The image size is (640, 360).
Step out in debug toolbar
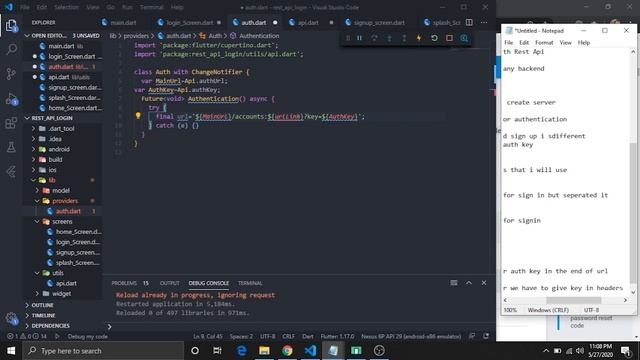click(x=404, y=38)
